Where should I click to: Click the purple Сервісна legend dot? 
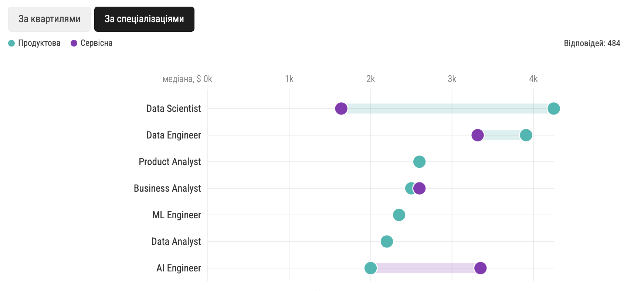tap(74, 43)
